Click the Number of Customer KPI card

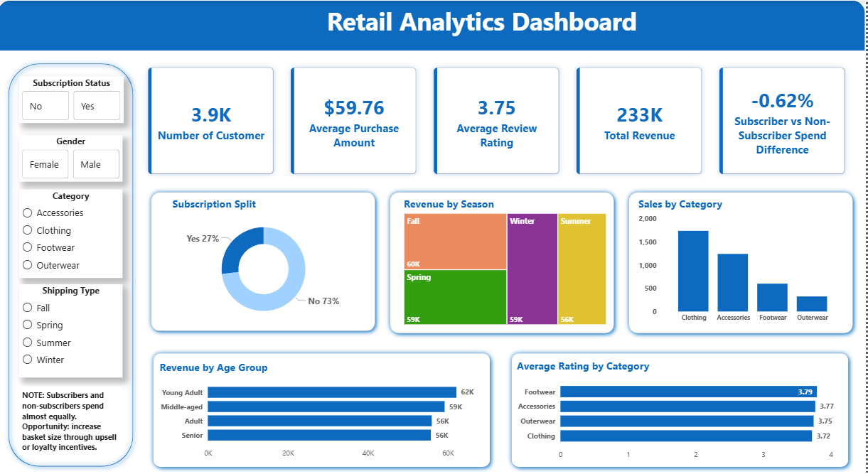[211, 121]
